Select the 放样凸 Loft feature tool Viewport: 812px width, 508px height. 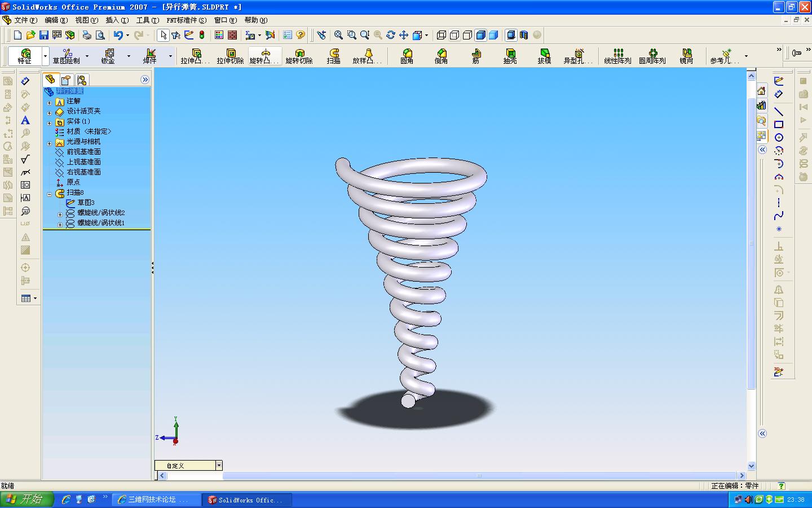tap(368, 56)
